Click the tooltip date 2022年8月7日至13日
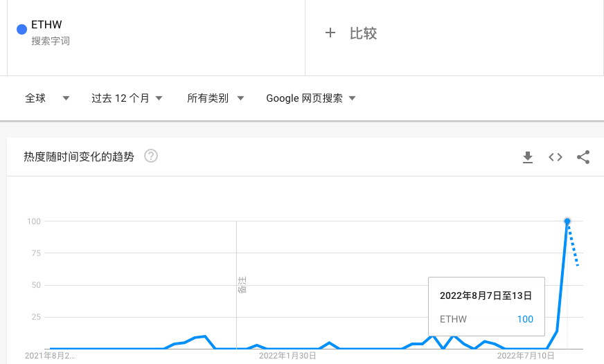The image size is (604, 364). click(486, 295)
